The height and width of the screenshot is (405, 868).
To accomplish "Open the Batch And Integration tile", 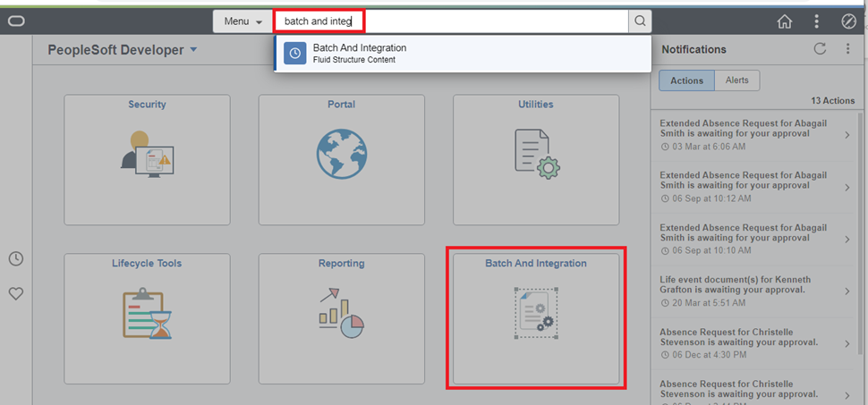I will click(x=536, y=318).
